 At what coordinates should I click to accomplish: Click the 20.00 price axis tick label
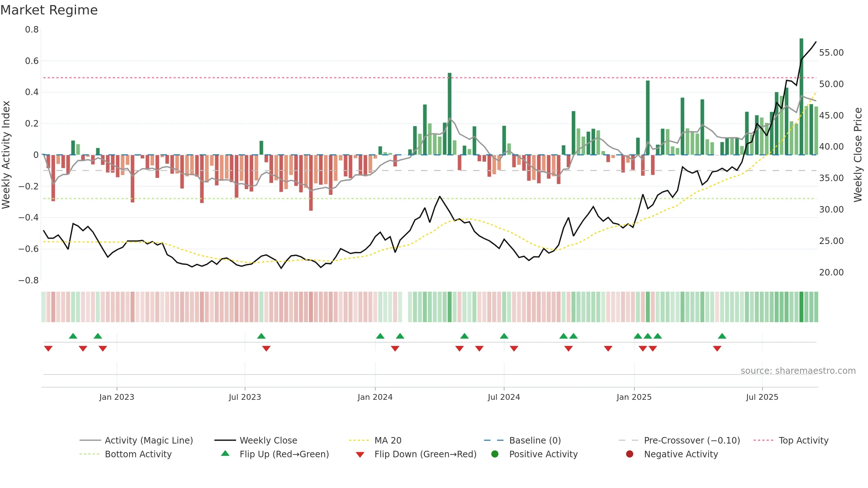click(831, 273)
